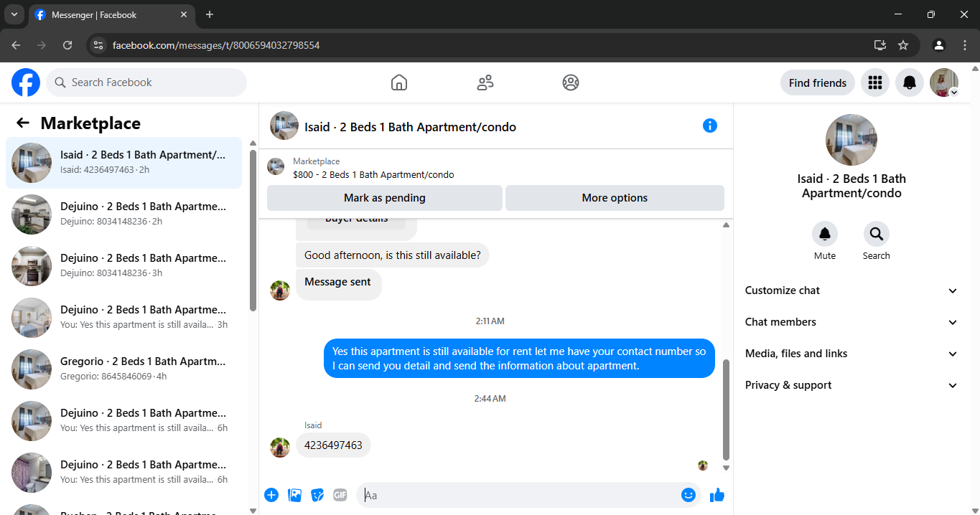View site information icon in address bar
980x515 pixels.
[99, 45]
